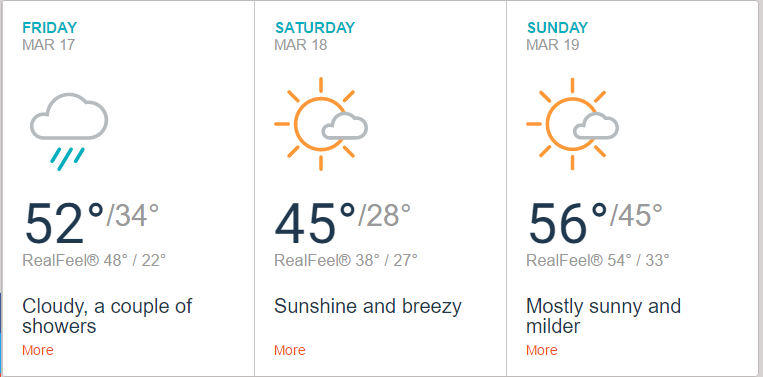
Task: Click the partly sunny icon for Saturday
Action: [321, 124]
